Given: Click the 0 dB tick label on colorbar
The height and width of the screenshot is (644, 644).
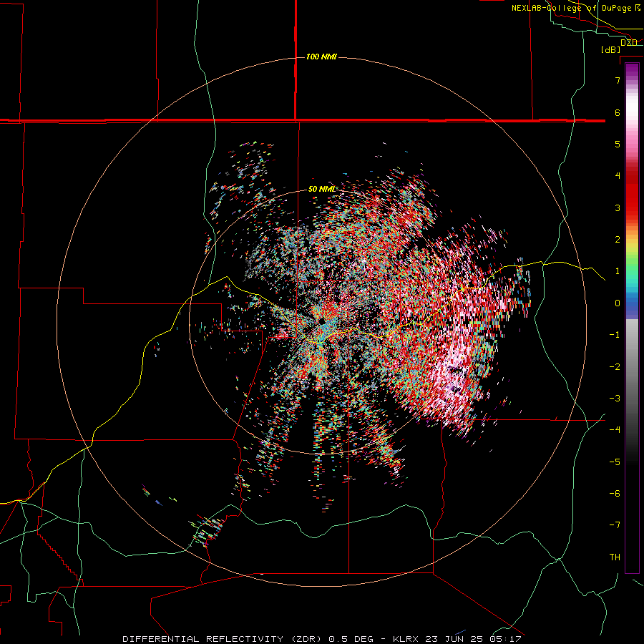Looking at the screenshot, I should [x=618, y=303].
